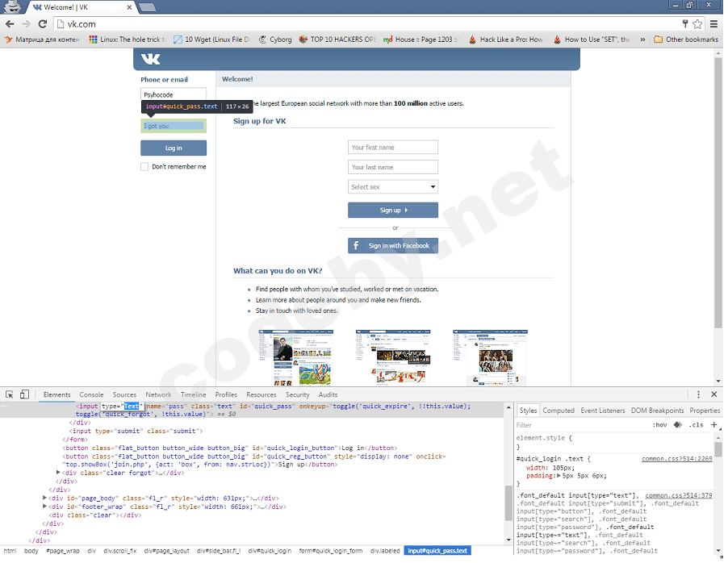Open Linux The hole trick bookmark
This screenshot has height=563, width=728.
pyautogui.click(x=128, y=40)
